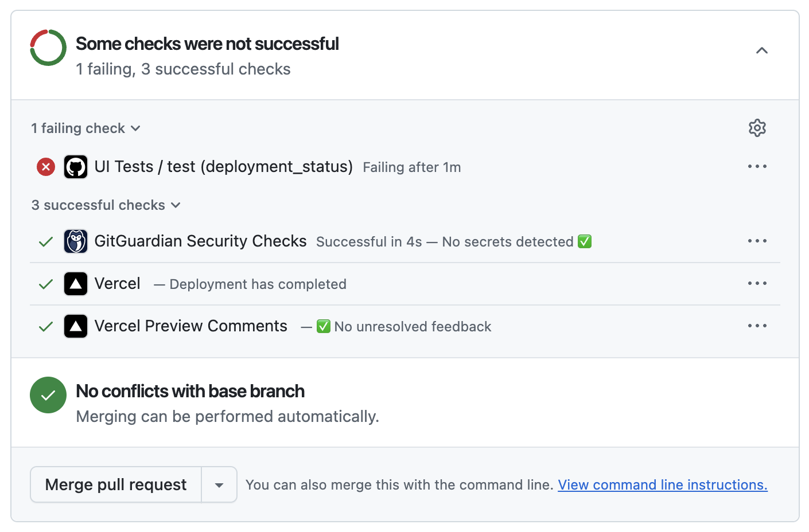
Task: Collapse the checks panel with top chevron
Action: pyautogui.click(x=762, y=50)
